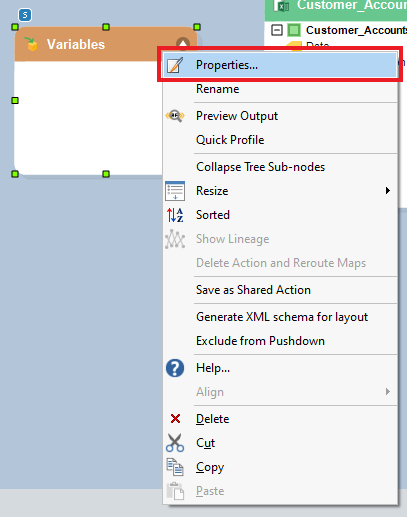Click the Cut scissors icon
The height and width of the screenshot is (517, 407).
(x=175, y=443)
